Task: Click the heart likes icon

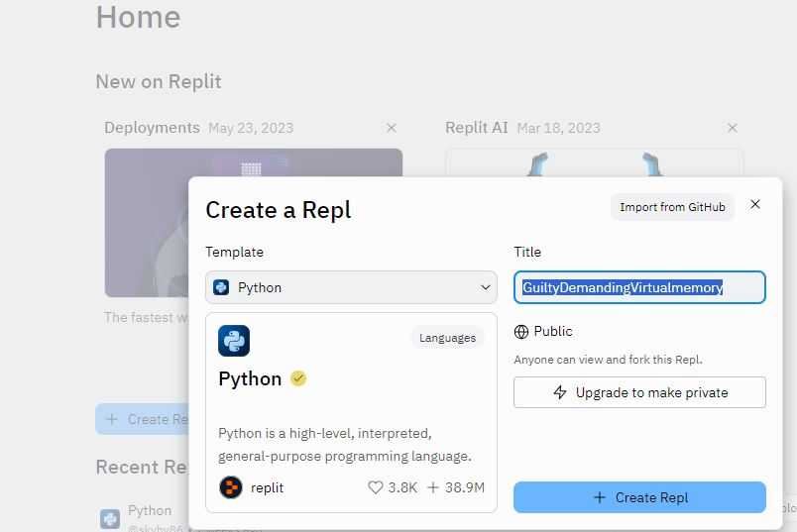Action: click(375, 487)
